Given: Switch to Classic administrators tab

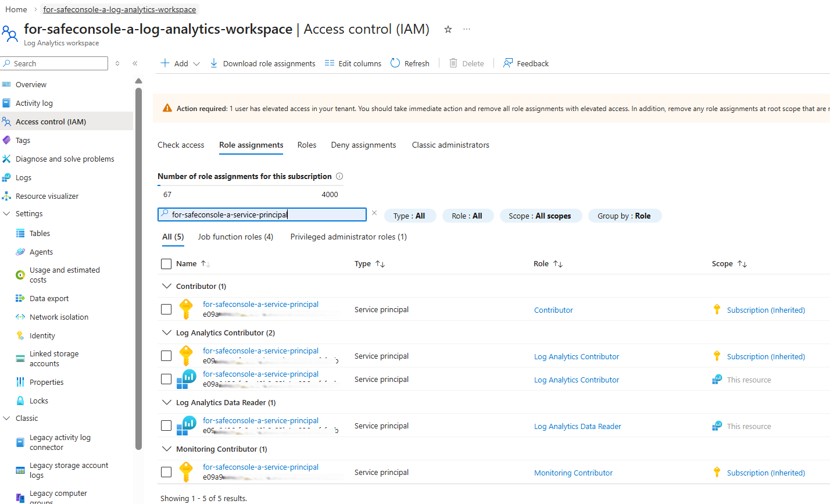Looking at the screenshot, I should pos(450,145).
